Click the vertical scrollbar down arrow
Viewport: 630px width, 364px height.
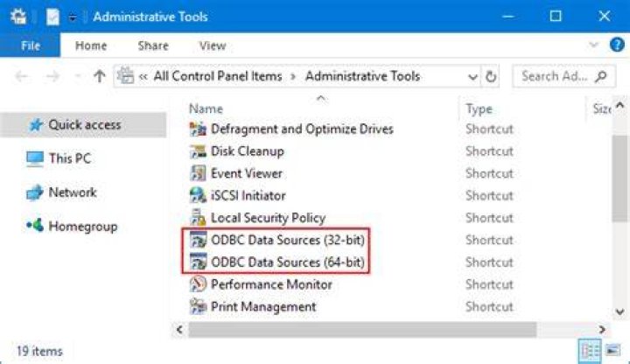[620, 311]
